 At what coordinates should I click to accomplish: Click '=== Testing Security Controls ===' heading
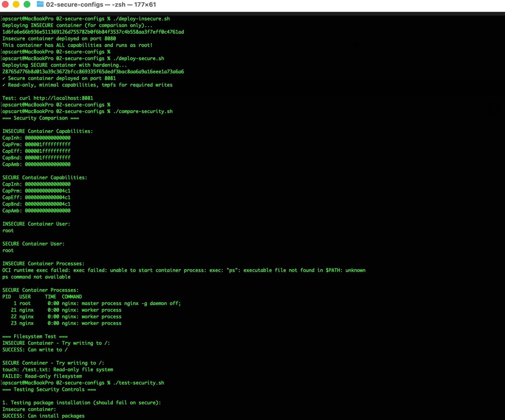(x=49, y=390)
